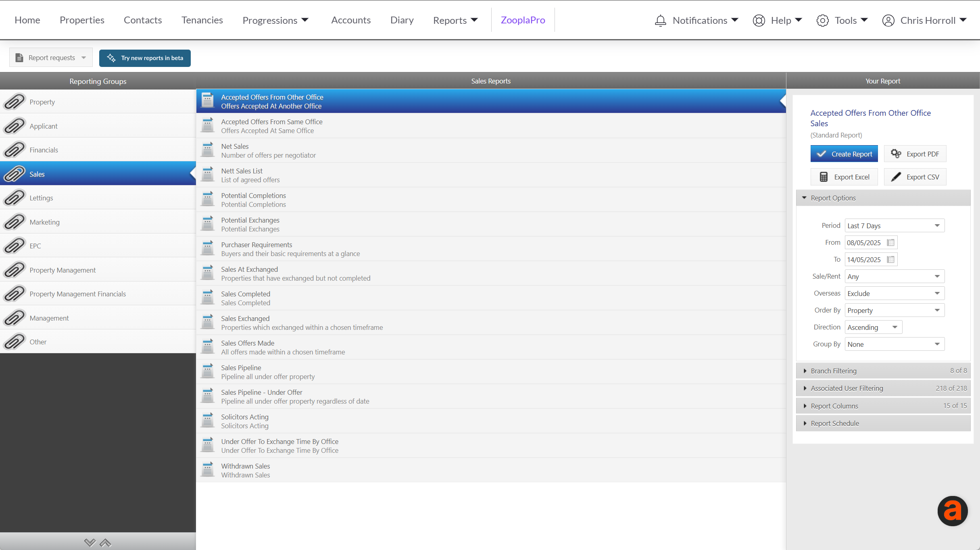
Task: Click the Export CSV button
Action: click(915, 177)
